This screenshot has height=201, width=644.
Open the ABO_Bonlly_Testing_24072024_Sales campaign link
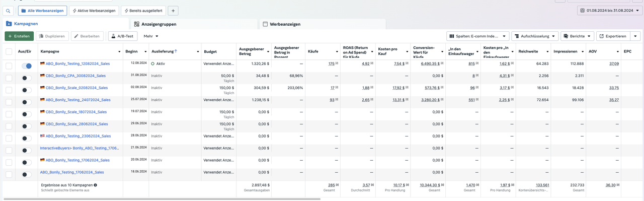point(78,100)
